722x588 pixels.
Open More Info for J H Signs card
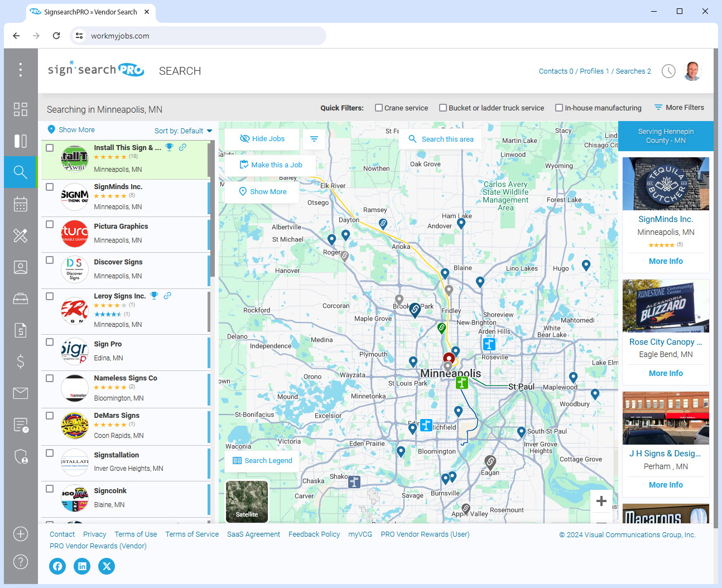coord(666,485)
